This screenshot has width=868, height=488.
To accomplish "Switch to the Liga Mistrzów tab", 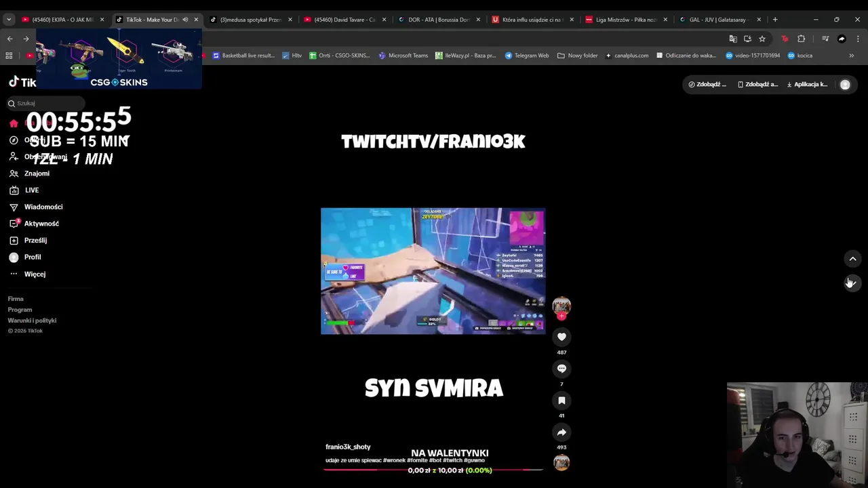I will 626,20.
